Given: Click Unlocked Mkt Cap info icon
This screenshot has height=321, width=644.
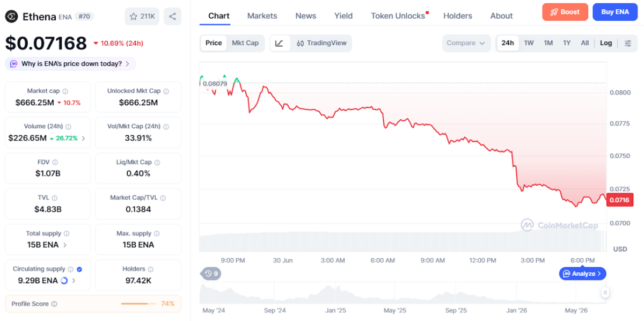Looking at the screenshot, I should coord(166,91).
